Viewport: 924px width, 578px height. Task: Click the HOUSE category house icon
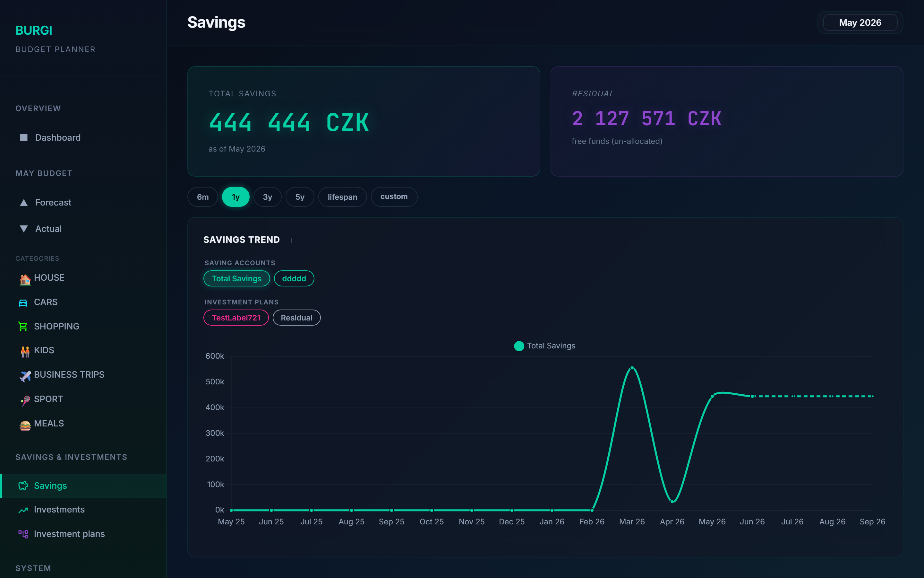[25, 279]
